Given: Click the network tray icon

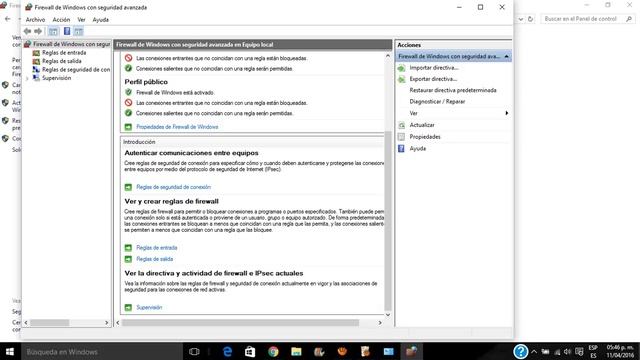Looking at the screenshot, I should pyautogui.click(x=557, y=352).
